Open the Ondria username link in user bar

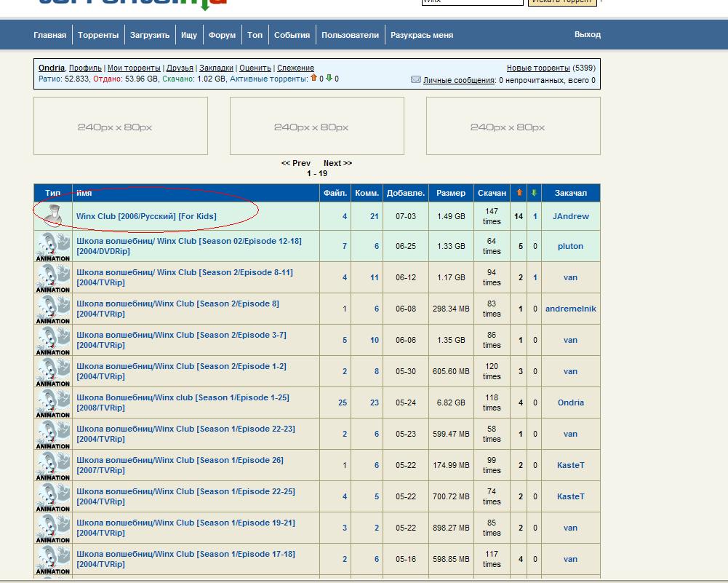[52, 68]
